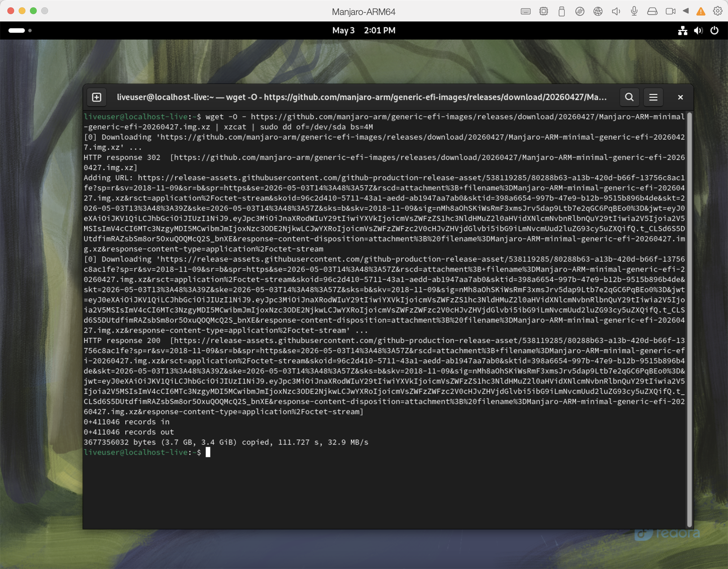
Task: Click the Manjaro-ARM64 window title
Action: [x=364, y=12]
